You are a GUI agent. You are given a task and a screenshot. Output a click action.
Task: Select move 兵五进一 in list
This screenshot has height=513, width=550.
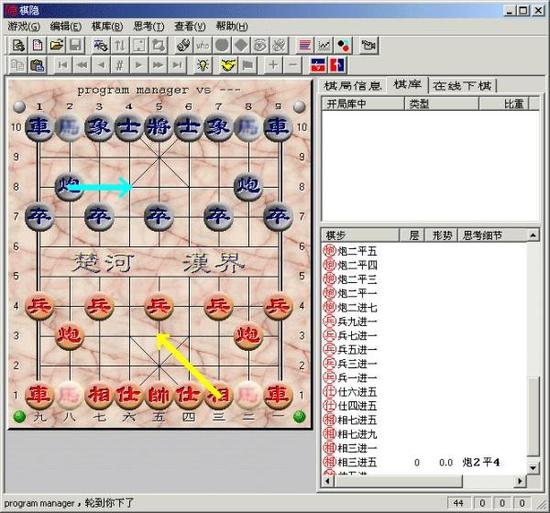pyautogui.click(x=351, y=350)
